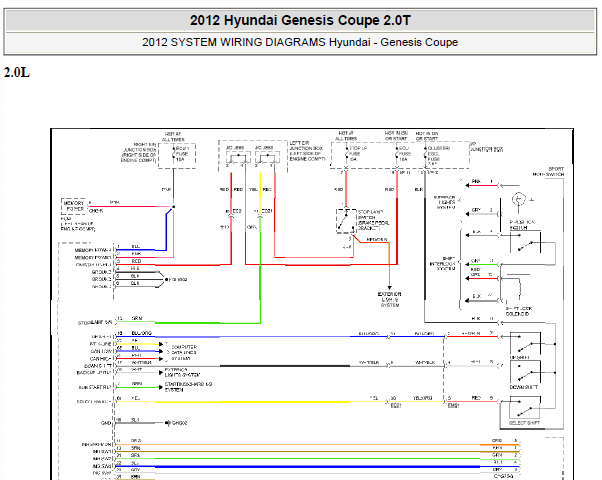This screenshot has width=602, height=480.
Task: Click the 'EXTERIOR LIGHTS SYSTEM' label below the red arrow
Action: pos(389,299)
